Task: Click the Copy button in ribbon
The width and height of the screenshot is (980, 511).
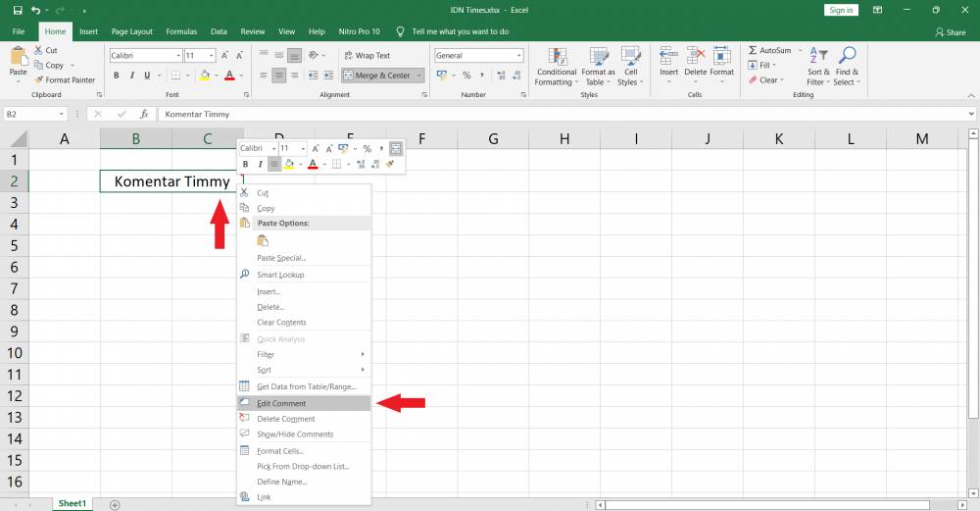Action: click(49, 65)
